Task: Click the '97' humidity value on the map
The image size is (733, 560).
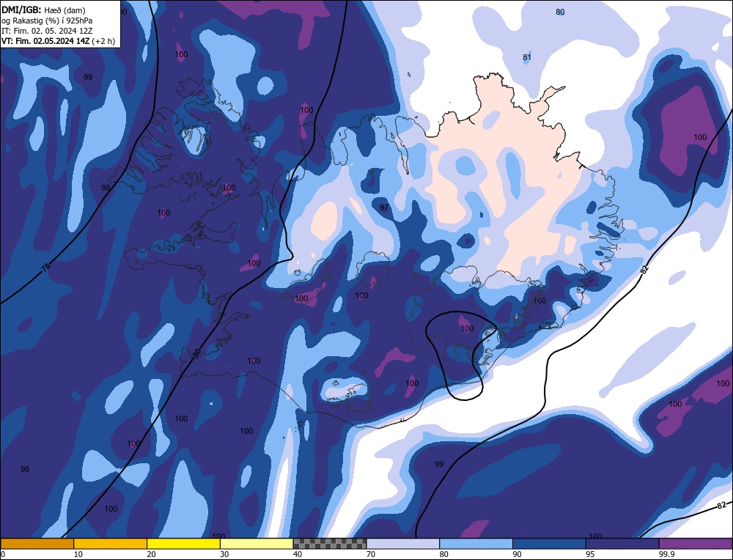Action: tap(384, 207)
